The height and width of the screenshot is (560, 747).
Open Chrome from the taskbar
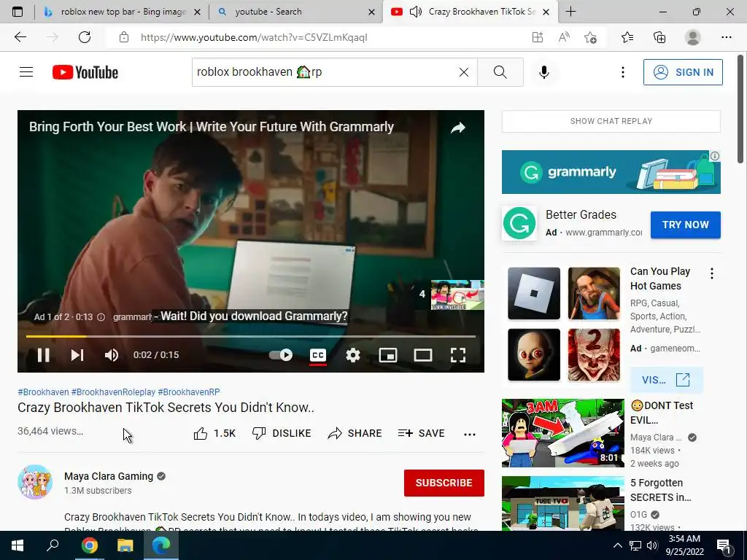tap(90, 545)
